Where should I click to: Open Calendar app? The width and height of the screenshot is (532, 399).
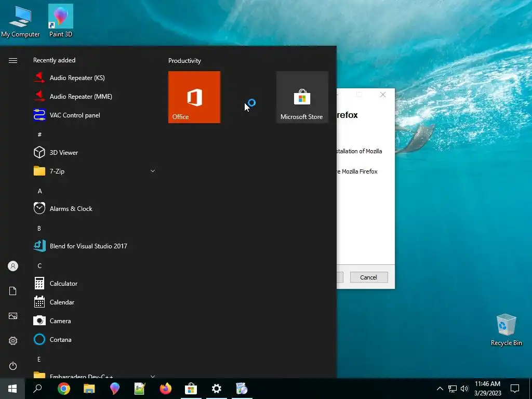(95, 302)
